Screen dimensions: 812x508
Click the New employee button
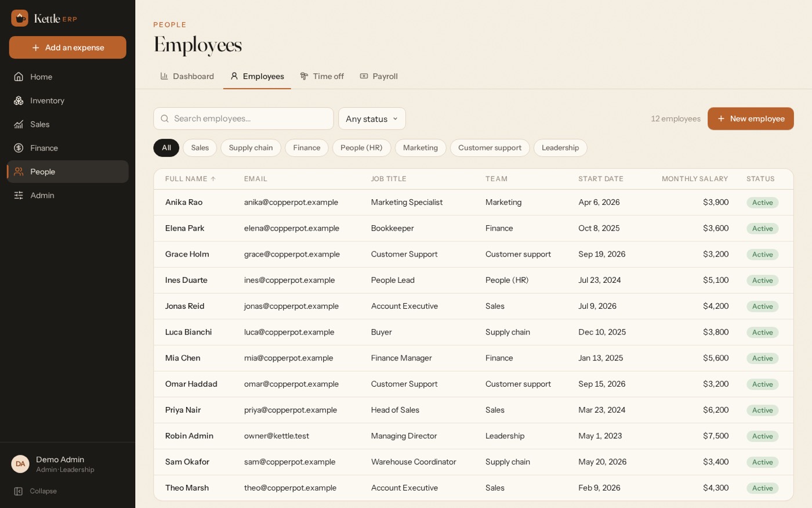(x=751, y=118)
